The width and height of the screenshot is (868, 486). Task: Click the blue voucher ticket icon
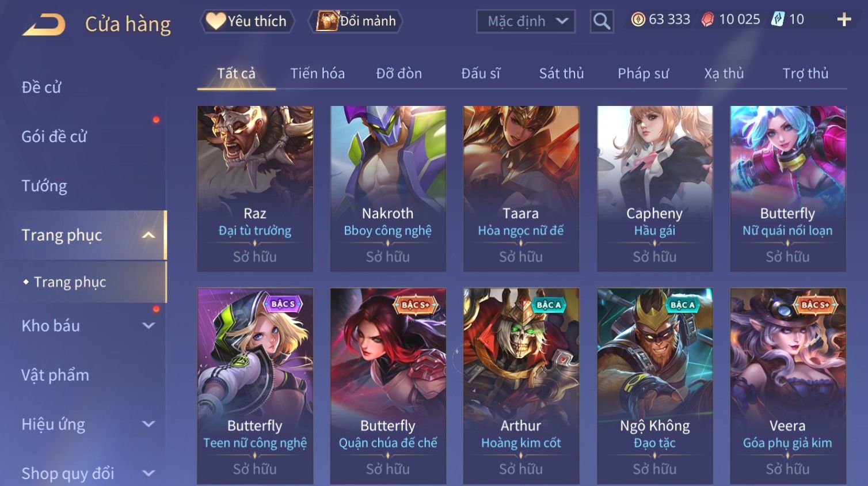pyautogui.click(x=778, y=20)
